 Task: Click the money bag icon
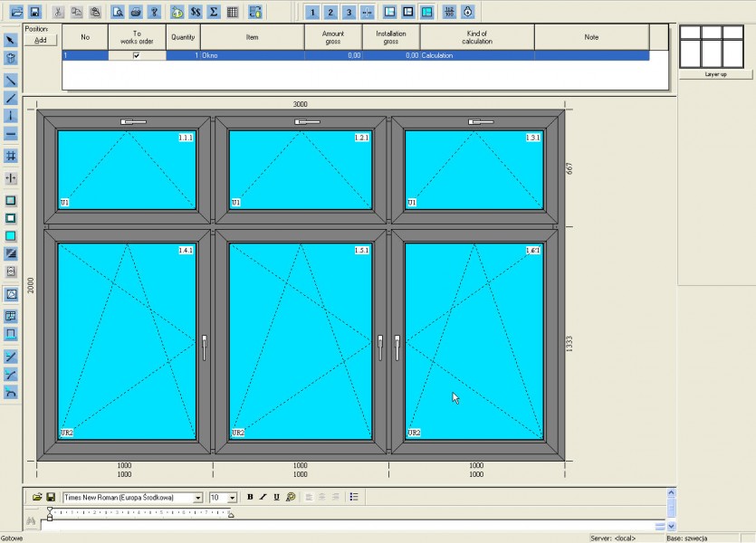[x=177, y=12]
